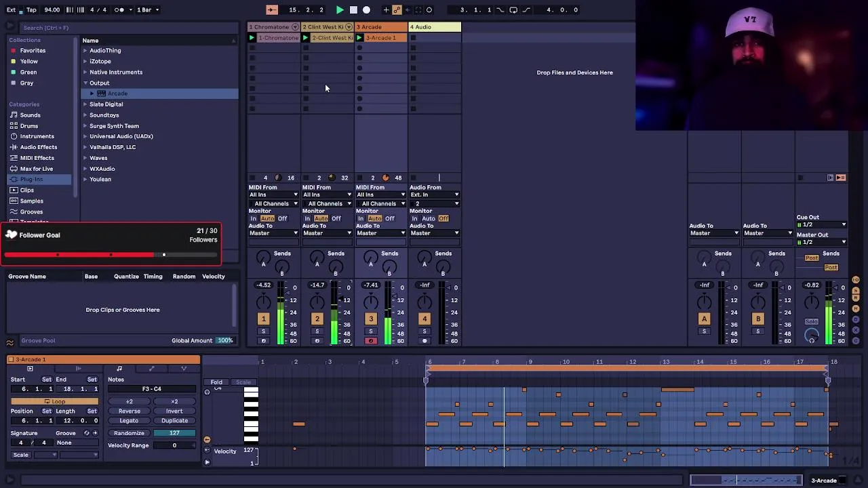This screenshot has width=868, height=488.
Task: Toggle track 1 activator button
Action: tap(264, 319)
